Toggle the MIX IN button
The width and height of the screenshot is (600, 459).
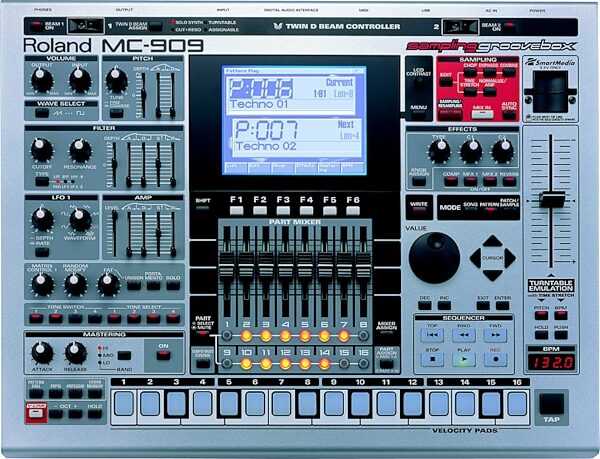482,114
